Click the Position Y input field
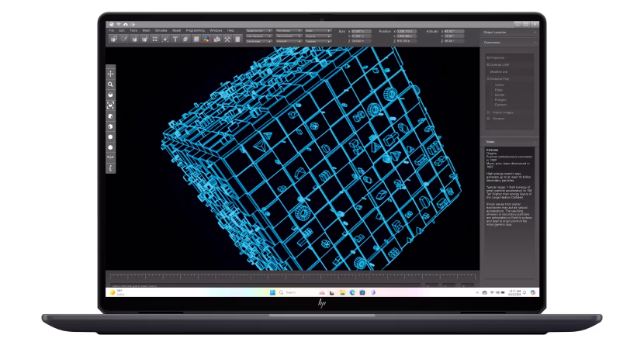The image size is (644, 349). pyautogui.click(x=407, y=36)
